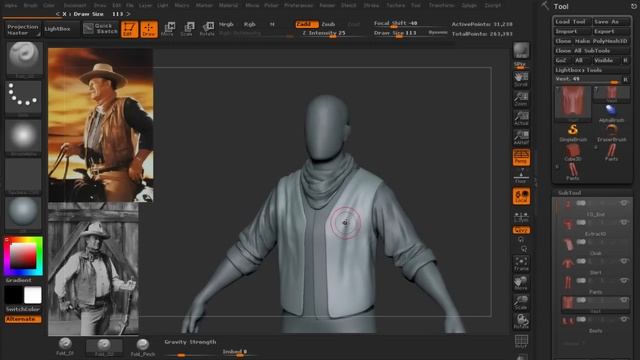Open the Material menu
The height and width of the screenshot is (360, 640).
[x=228, y=5]
